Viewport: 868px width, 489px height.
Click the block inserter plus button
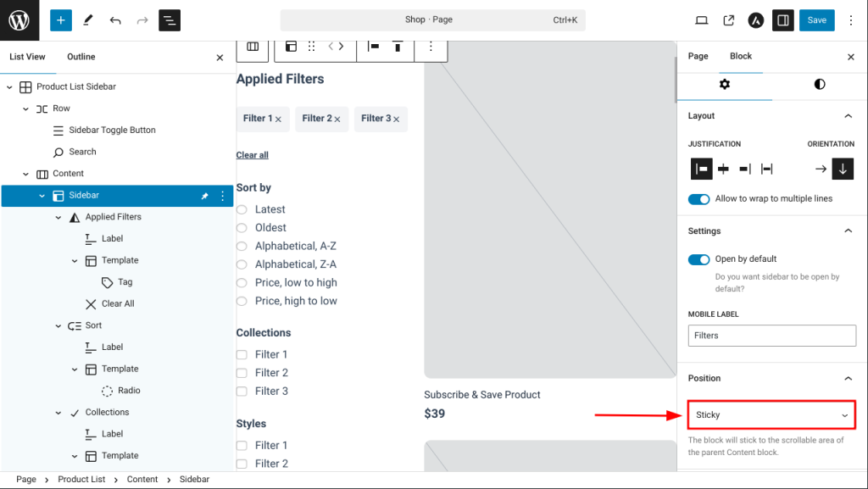tap(61, 20)
